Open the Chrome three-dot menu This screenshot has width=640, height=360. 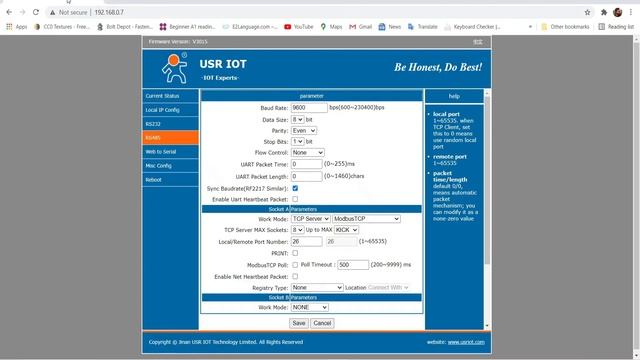631,12
